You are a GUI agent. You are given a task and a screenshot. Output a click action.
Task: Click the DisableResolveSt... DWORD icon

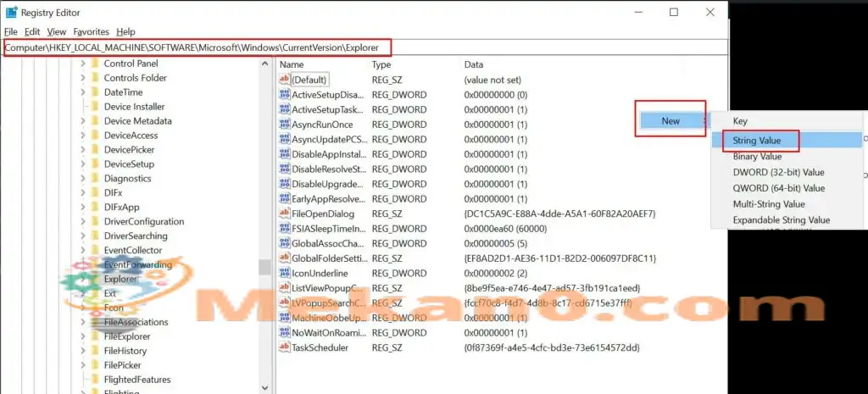285,169
